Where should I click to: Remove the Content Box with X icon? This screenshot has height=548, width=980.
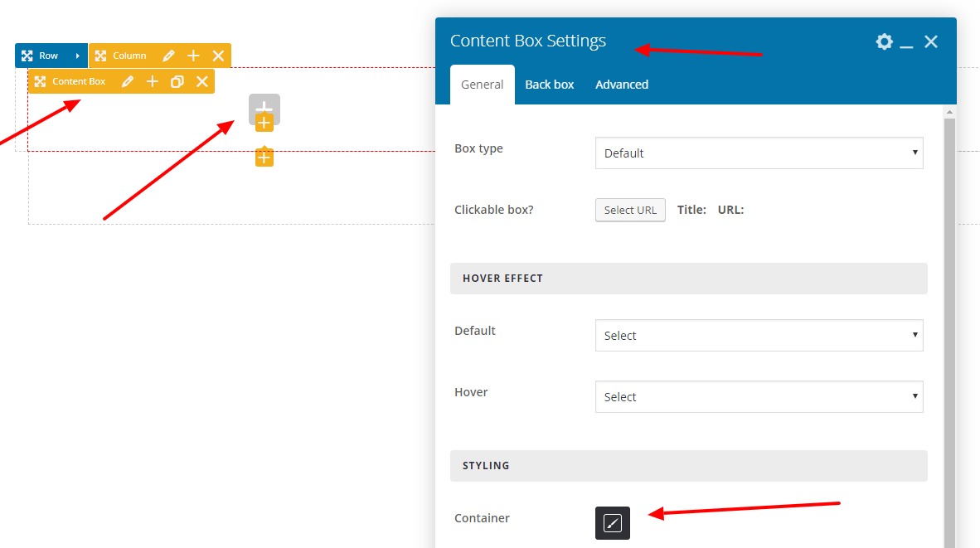pos(201,81)
